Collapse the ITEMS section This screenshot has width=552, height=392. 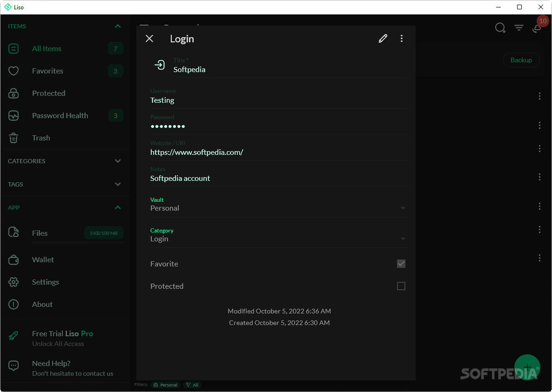click(x=118, y=27)
